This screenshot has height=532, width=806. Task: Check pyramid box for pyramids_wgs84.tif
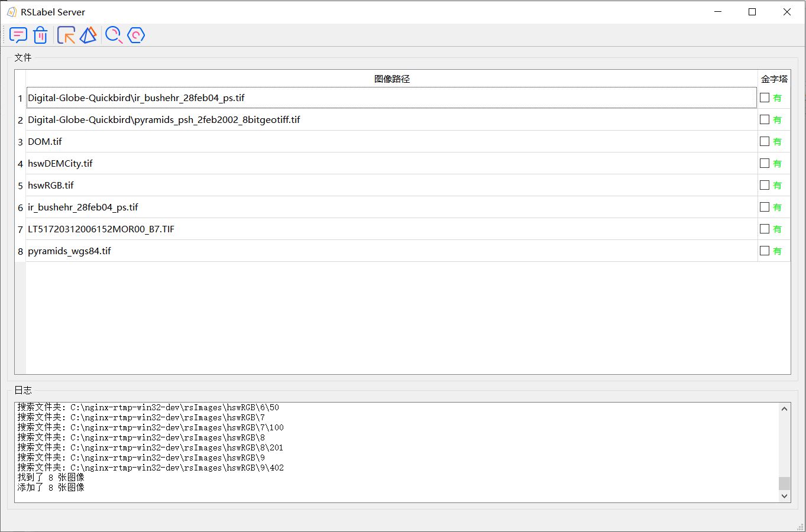point(765,251)
